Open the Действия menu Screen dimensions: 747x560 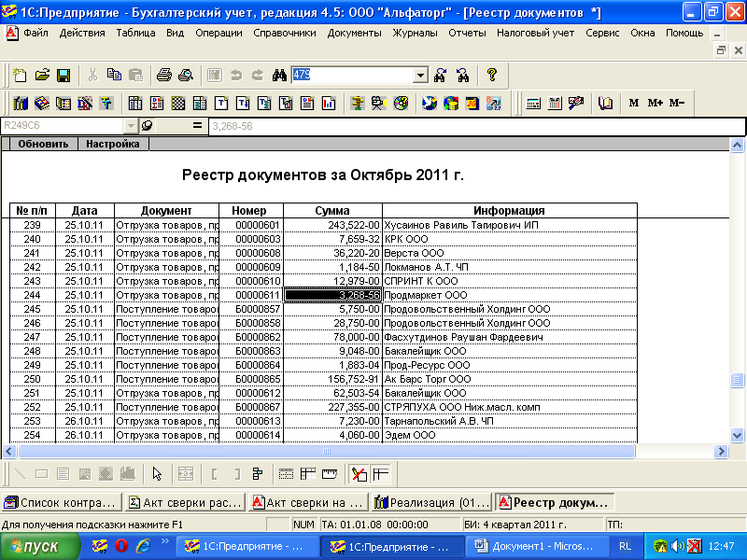pyautogui.click(x=82, y=33)
